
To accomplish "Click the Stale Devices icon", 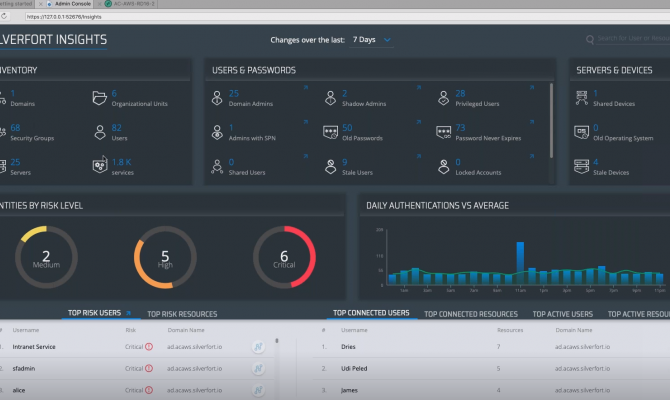I will (x=582, y=167).
